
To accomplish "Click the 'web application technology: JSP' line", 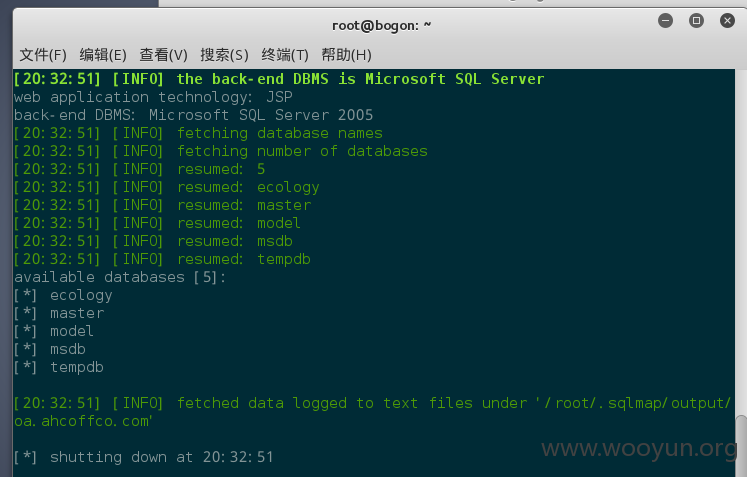I will coord(153,97).
